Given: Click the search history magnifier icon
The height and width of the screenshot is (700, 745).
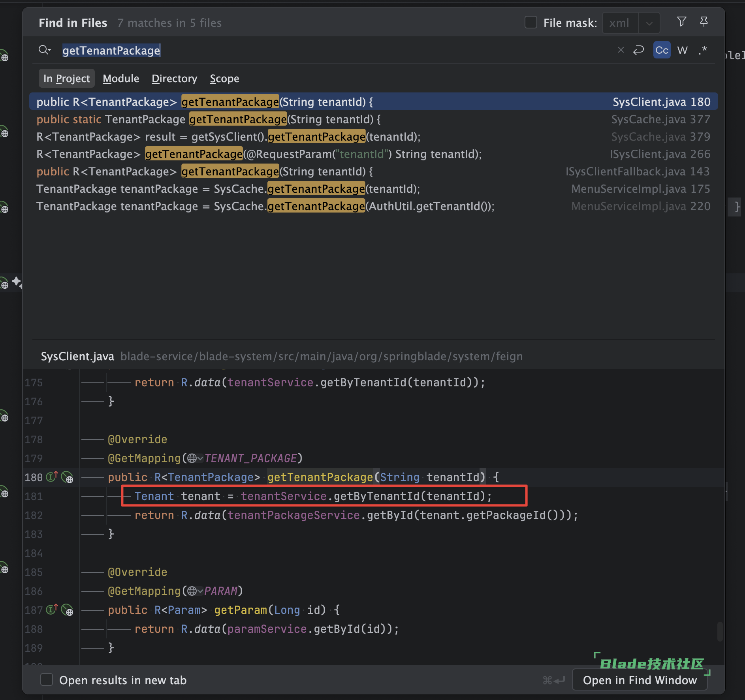Looking at the screenshot, I should 44,50.
